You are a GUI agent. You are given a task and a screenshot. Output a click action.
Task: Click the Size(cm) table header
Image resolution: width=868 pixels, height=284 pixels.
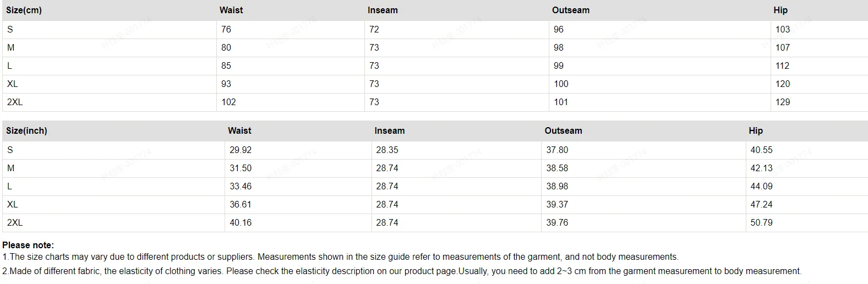[24, 10]
